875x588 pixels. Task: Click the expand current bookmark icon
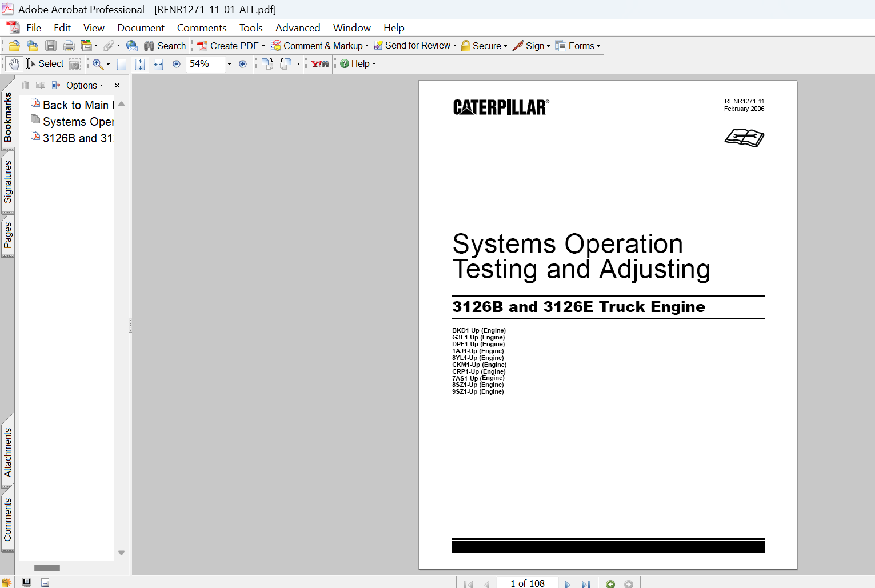[x=56, y=85]
